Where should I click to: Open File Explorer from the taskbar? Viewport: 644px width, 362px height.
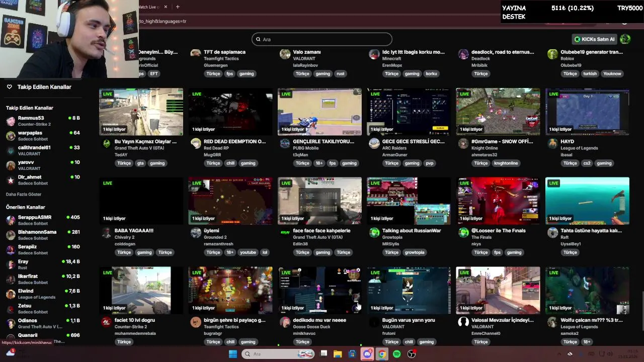(x=338, y=354)
